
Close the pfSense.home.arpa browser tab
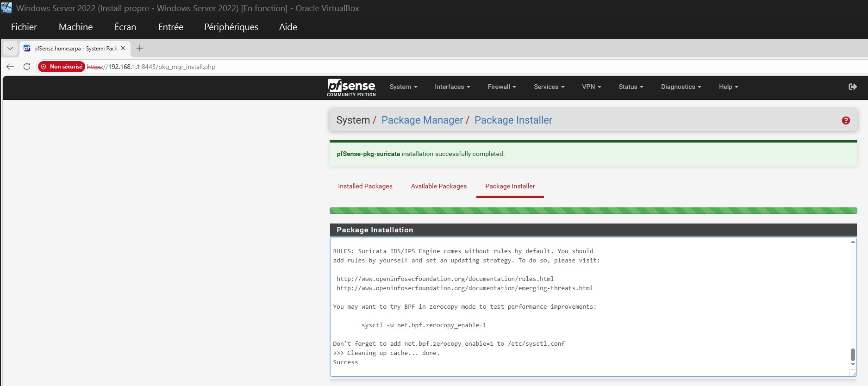[x=123, y=48]
